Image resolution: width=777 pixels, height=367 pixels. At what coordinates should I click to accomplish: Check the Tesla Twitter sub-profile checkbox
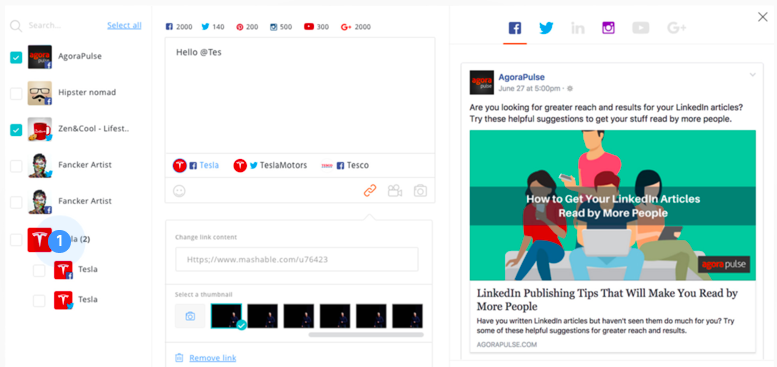(x=39, y=301)
